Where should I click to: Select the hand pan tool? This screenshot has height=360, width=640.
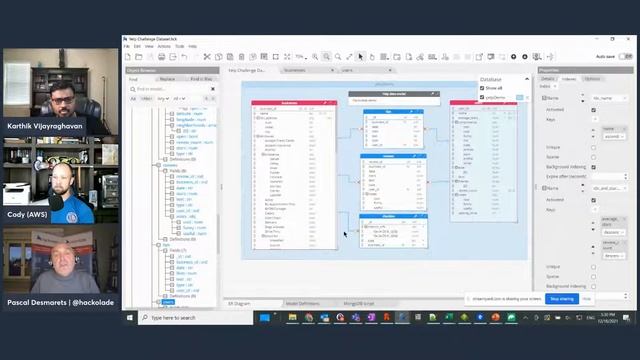click(x=372, y=57)
